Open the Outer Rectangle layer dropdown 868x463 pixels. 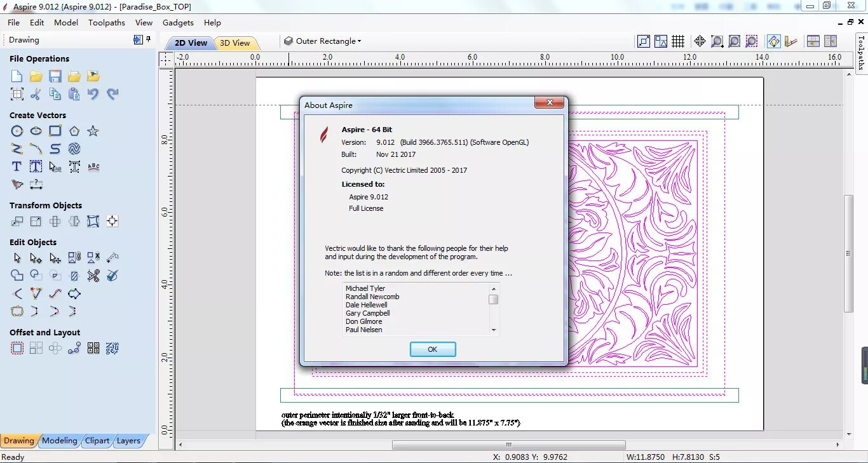pyautogui.click(x=323, y=41)
